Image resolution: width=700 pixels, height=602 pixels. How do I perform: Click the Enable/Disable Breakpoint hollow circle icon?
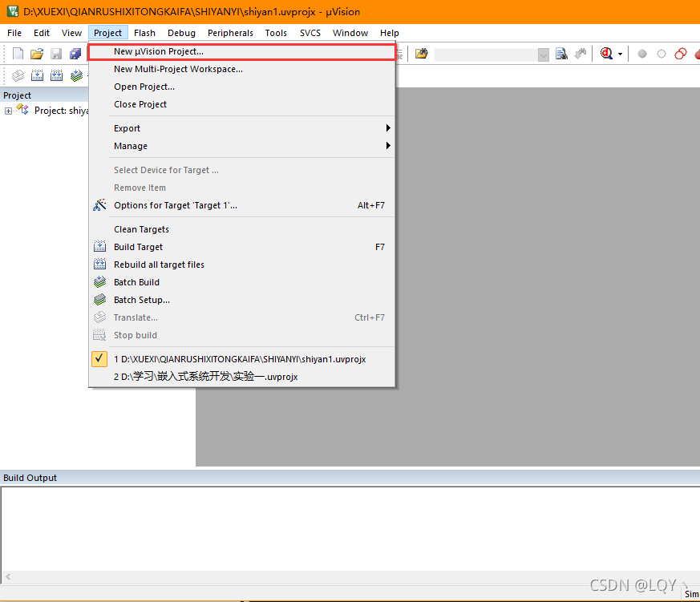662,54
